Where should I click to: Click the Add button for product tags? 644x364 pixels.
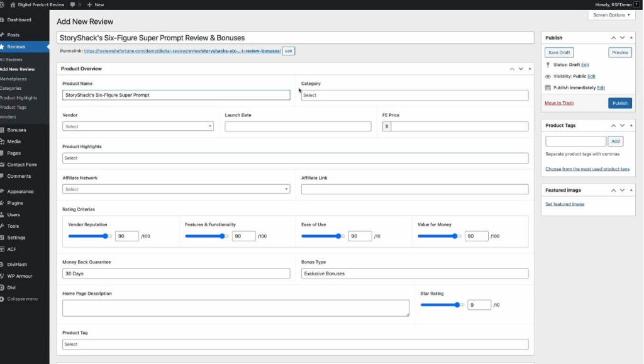pos(615,141)
